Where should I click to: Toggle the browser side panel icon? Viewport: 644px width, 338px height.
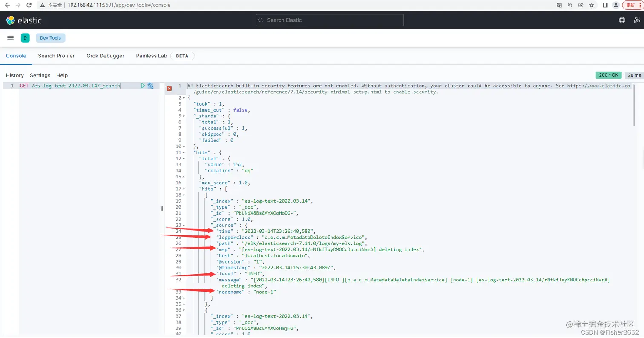605,5
